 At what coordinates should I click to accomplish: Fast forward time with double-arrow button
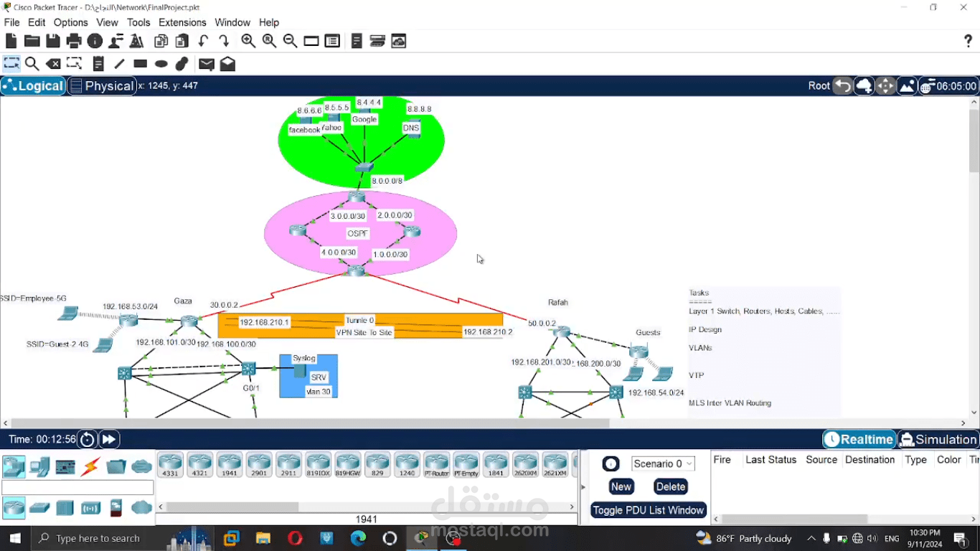(x=109, y=440)
